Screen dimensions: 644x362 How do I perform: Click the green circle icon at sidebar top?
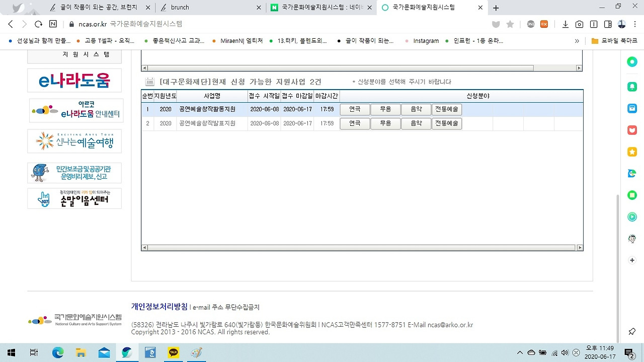(x=632, y=61)
